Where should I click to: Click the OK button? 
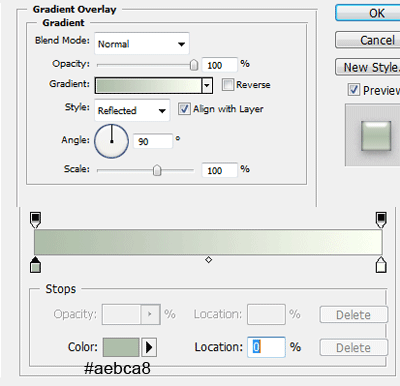(x=368, y=13)
